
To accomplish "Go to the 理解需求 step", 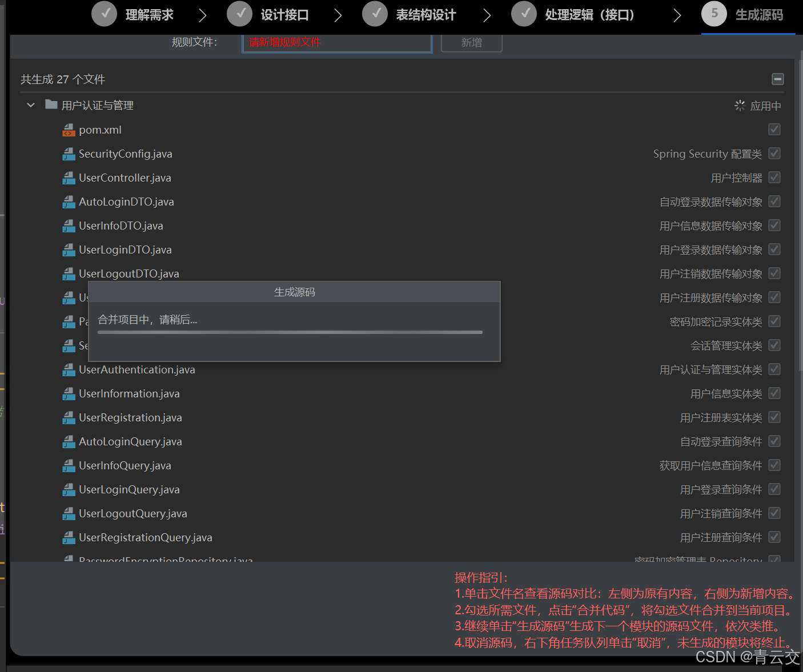I will (x=133, y=15).
